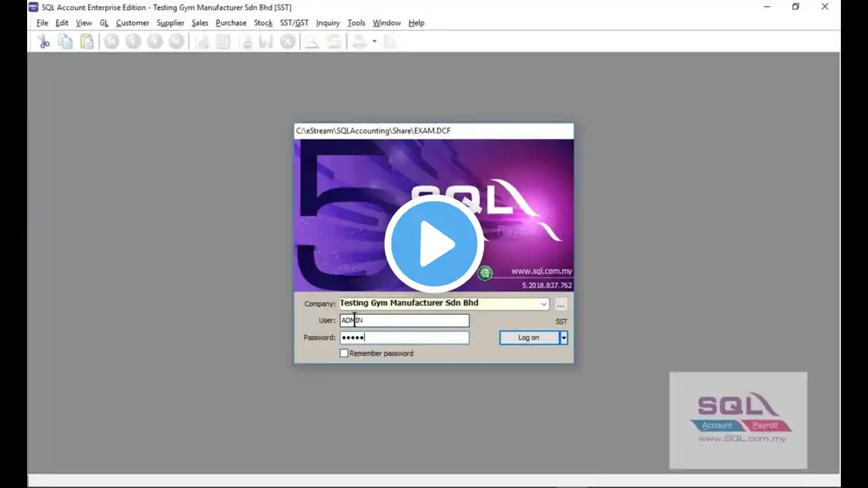Click the SQL Account title bar app icon
868x488 pixels.
(33, 7)
